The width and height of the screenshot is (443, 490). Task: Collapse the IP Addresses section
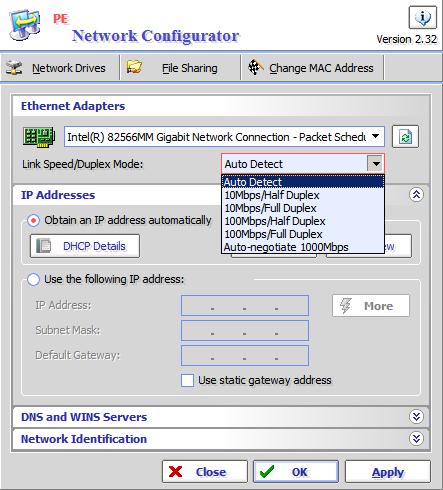tap(416, 195)
